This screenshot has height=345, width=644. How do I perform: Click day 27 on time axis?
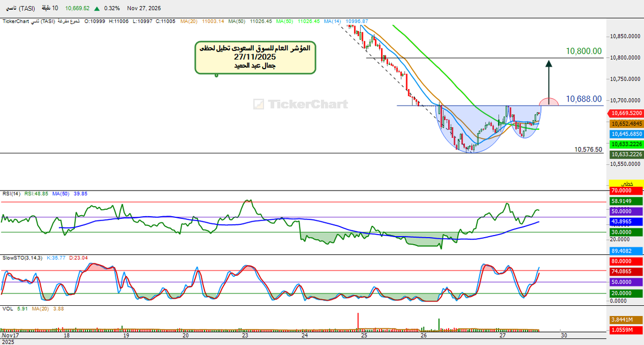[502, 336]
